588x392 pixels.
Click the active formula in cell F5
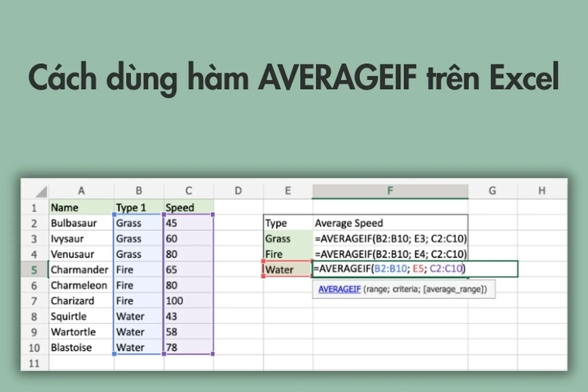pyautogui.click(x=389, y=269)
